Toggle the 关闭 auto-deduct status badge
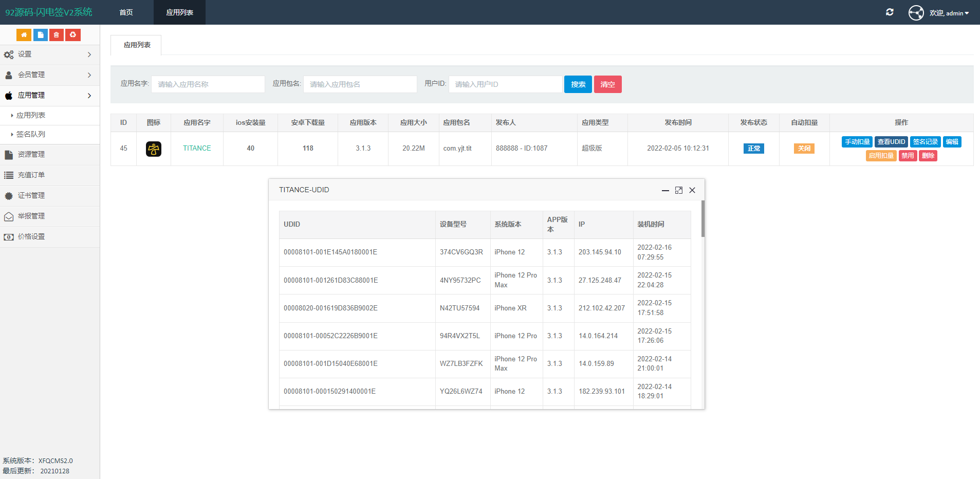980x479 pixels. click(x=804, y=149)
